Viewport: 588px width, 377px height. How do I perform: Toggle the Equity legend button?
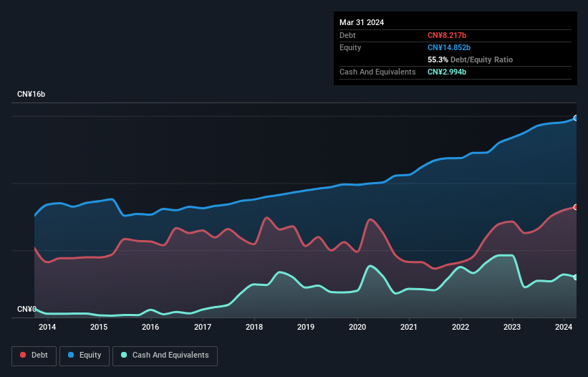click(85, 355)
